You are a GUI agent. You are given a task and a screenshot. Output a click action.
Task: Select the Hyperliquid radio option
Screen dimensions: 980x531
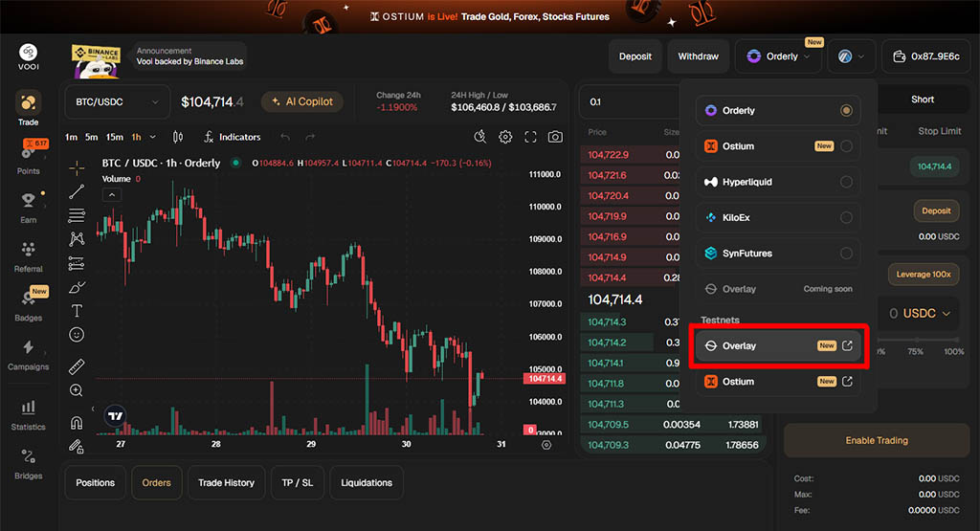coord(846,182)
